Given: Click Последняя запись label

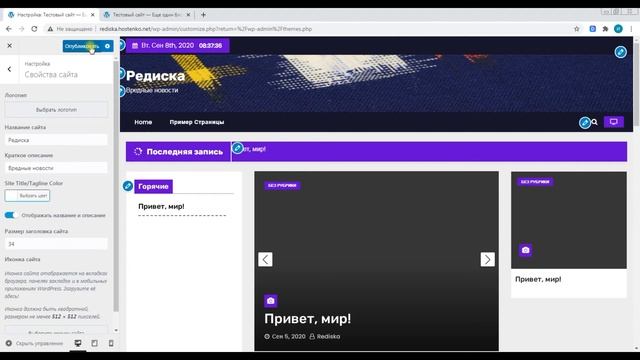Looking at the screenshot, I should tap(178, 152).
